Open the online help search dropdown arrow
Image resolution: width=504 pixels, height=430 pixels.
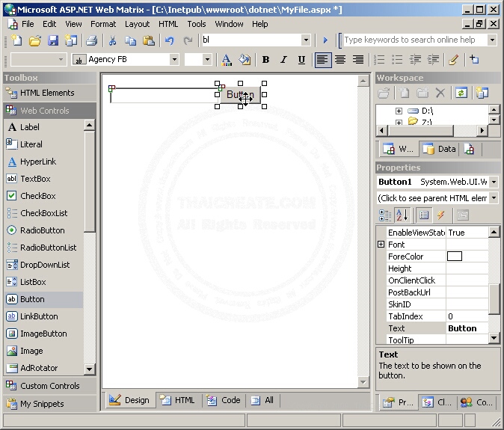[492, 40]
